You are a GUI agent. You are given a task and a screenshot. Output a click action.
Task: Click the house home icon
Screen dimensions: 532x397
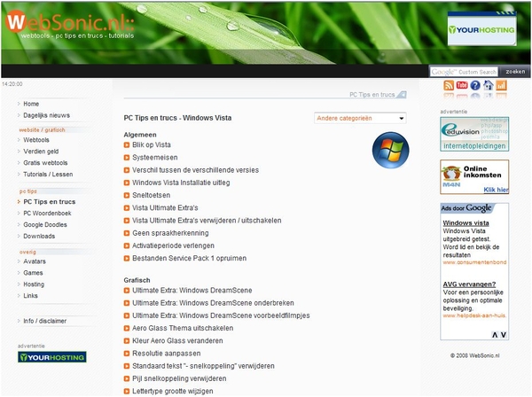coord(489,85)
